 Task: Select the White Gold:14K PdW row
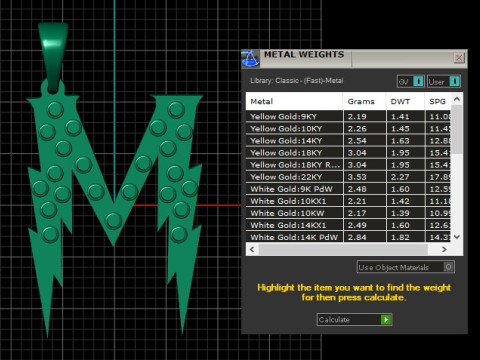click(x=348, y=237)
